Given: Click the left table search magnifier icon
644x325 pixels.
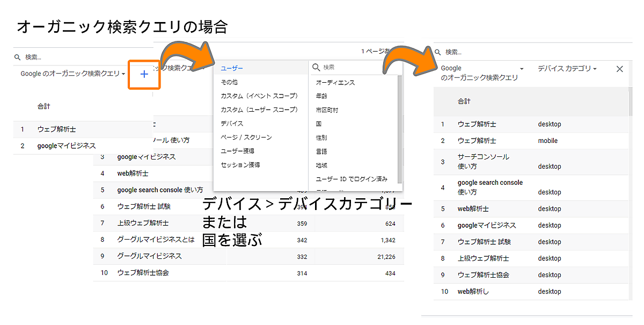Looking at the screenshot, I should (x=17, y=57).
